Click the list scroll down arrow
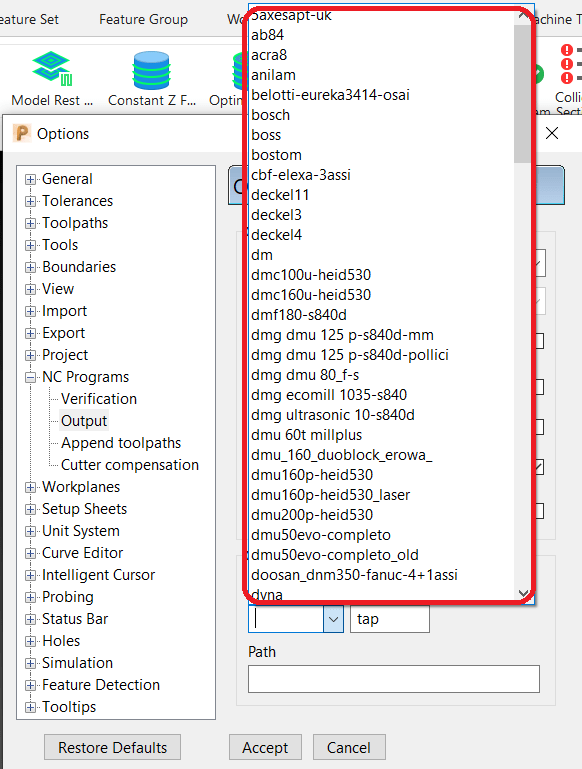The height and width of the screenshot is (769, 582). (523, 593)
